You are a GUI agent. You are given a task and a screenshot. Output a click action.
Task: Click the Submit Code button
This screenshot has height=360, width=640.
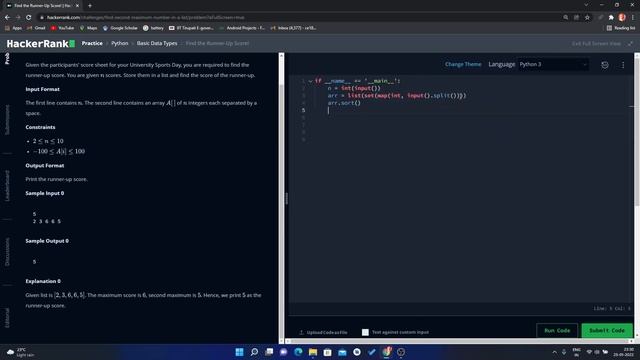(x=607, y=331)
